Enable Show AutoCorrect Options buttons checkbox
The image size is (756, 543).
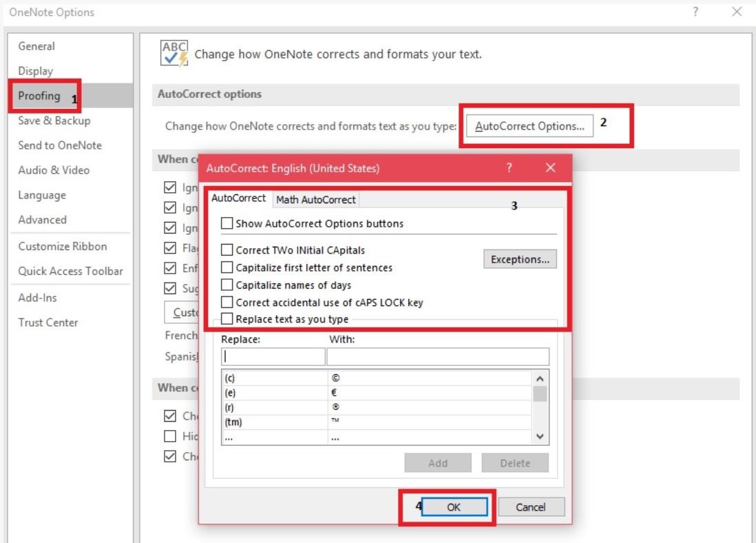click(x=227, y=223)
